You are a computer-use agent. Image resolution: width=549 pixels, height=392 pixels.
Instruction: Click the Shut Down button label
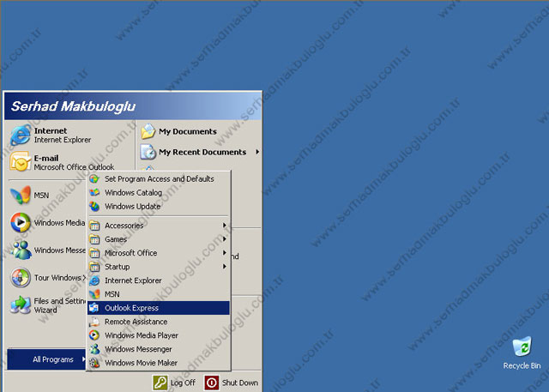coord(240,383)
